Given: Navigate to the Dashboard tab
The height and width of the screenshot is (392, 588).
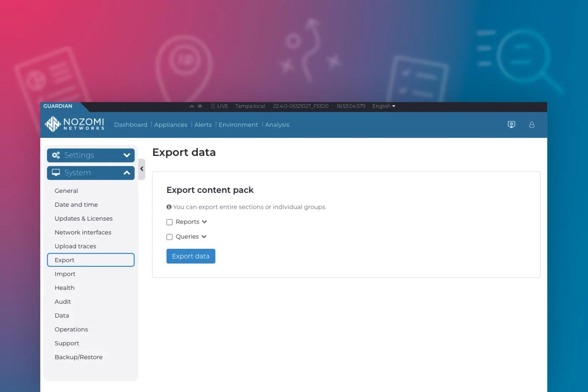Looking at the screenshot, I should (x=131, y=124).
